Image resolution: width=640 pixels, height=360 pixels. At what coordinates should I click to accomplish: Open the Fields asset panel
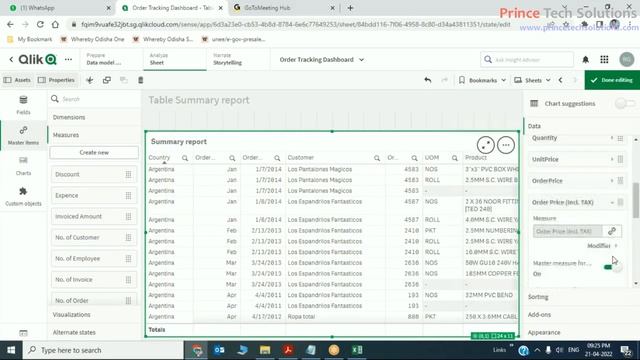pyautogui.click(x=23, y=105)
